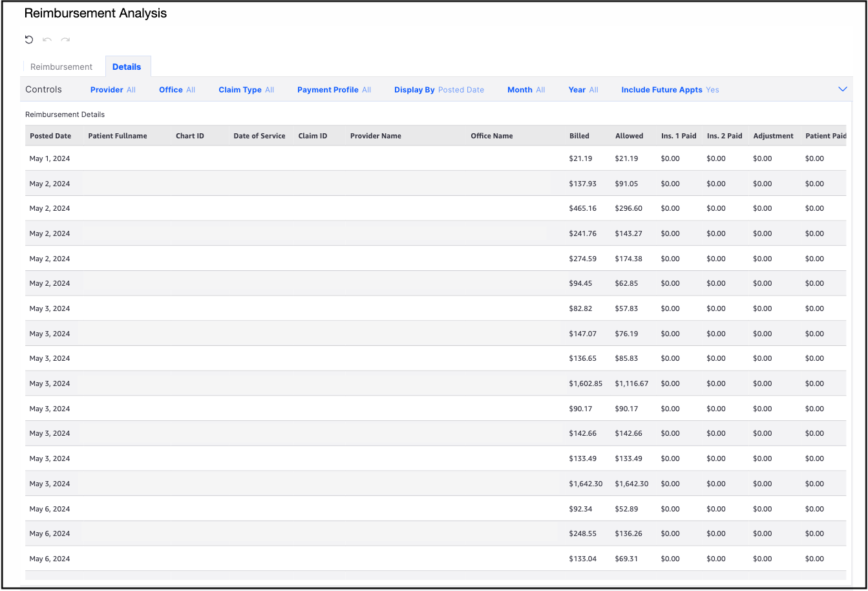This screenshot has height=591, width=868.
Task: Sort by the Posted Date column header
Action: tap(50, 136)
